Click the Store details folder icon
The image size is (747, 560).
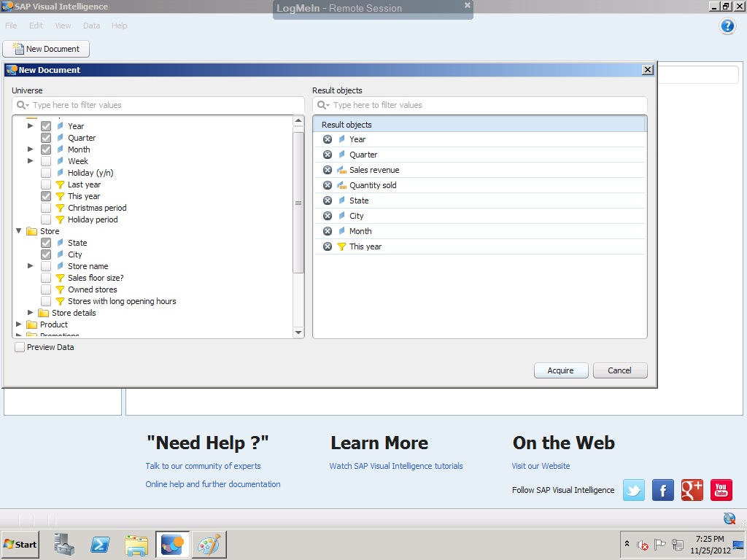(43, 313)
